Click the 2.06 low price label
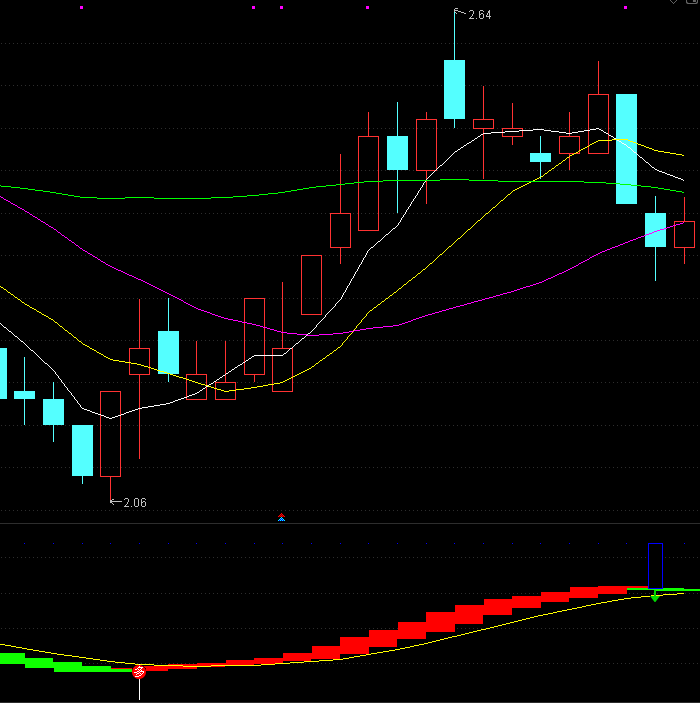This screenshot has width=700, height=703. pyautogui.click(x=135, y=503)
